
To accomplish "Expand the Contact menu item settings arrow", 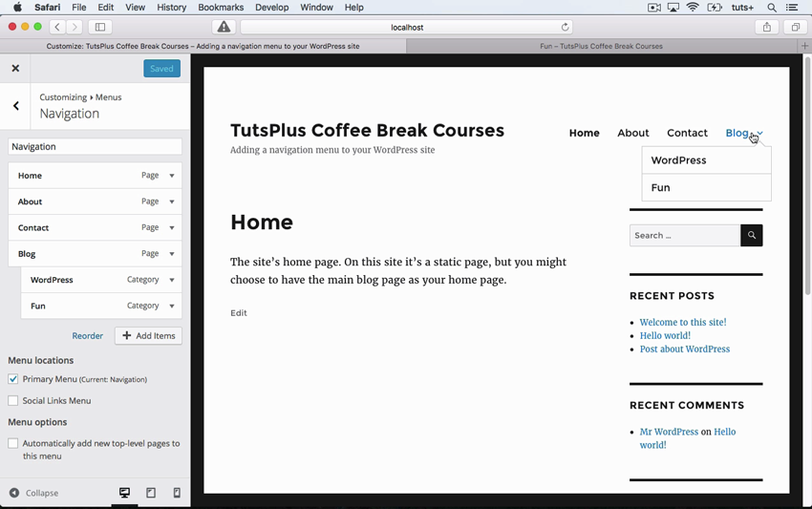I will click(x=172, y=227).
